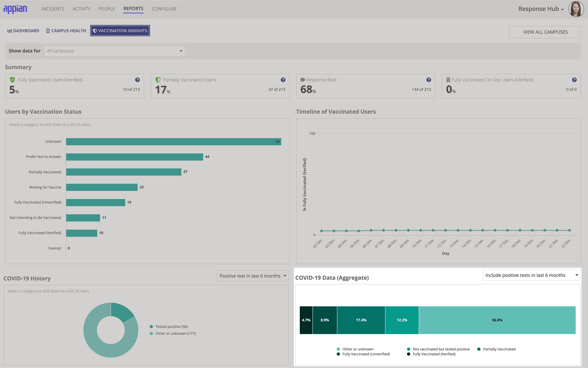588x368 pixels.
Task: Click the 4.7% segment of aggregate bar
Action: (x=306, y=320)
